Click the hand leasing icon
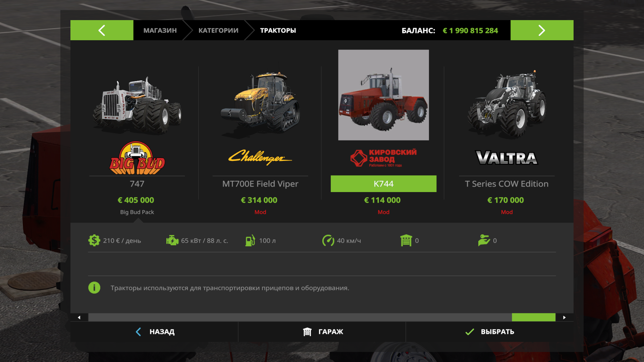The width and height of the screenshot is (644, 362). click(x=484, y=240)
